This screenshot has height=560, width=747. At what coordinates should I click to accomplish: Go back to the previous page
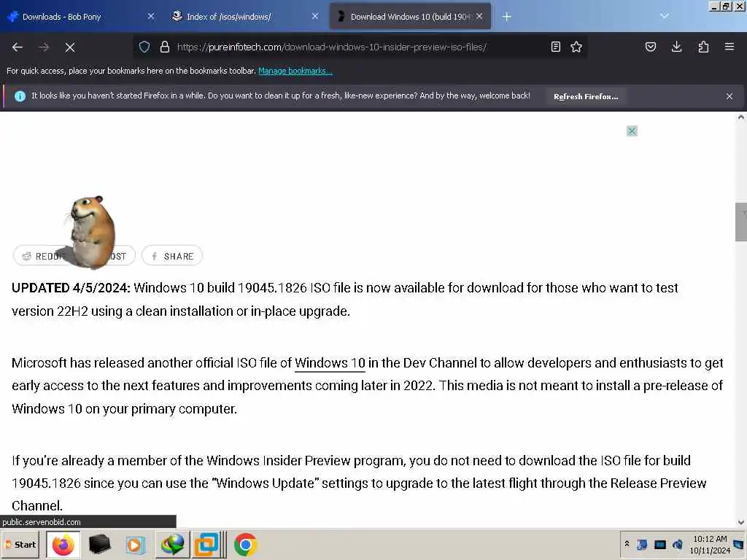(x=18, y=47)
